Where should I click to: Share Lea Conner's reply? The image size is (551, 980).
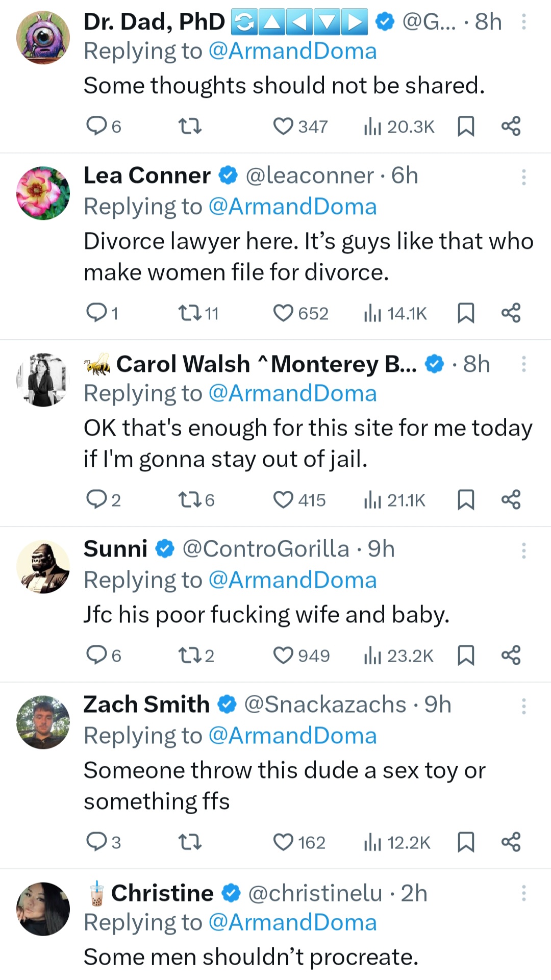coord(511,313)
